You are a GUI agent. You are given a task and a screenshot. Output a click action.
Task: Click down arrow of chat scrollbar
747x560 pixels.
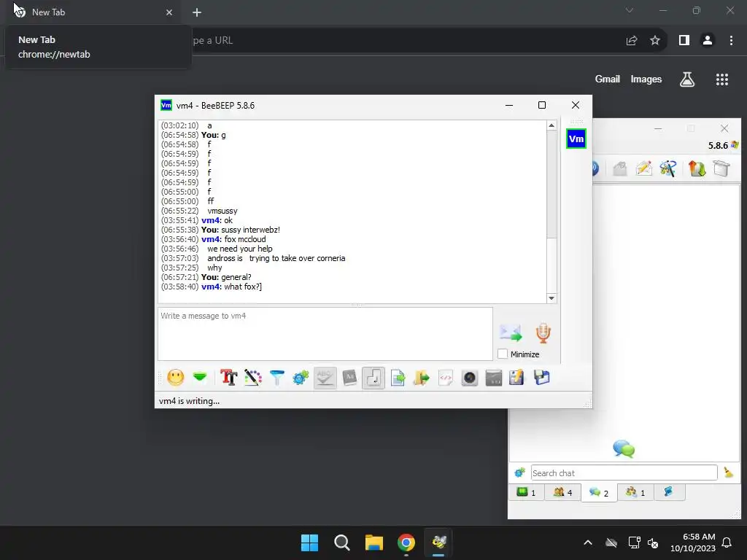(x=551, y=298)
